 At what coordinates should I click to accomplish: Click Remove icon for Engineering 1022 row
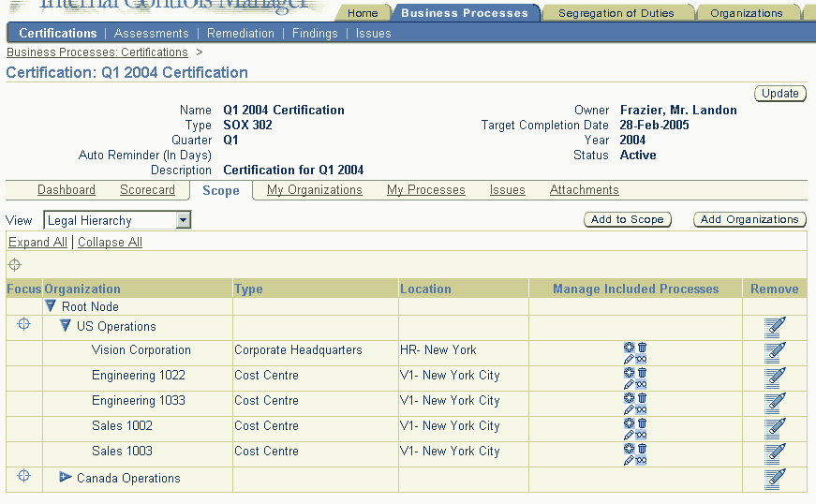click(x=775, y=378)
